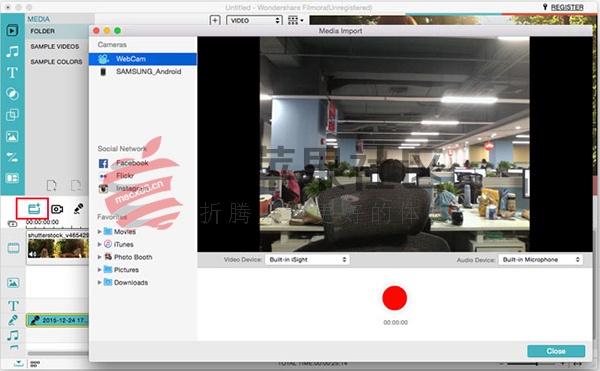This screenshot has width=600, height=371.
Task: Select the Text titles icon in sidebar
Action: click(12, 72)
